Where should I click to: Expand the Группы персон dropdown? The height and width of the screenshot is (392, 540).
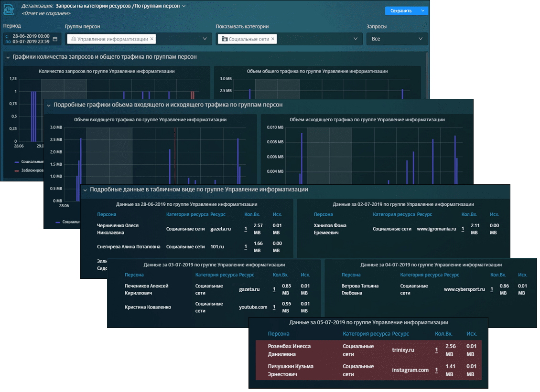205,39
